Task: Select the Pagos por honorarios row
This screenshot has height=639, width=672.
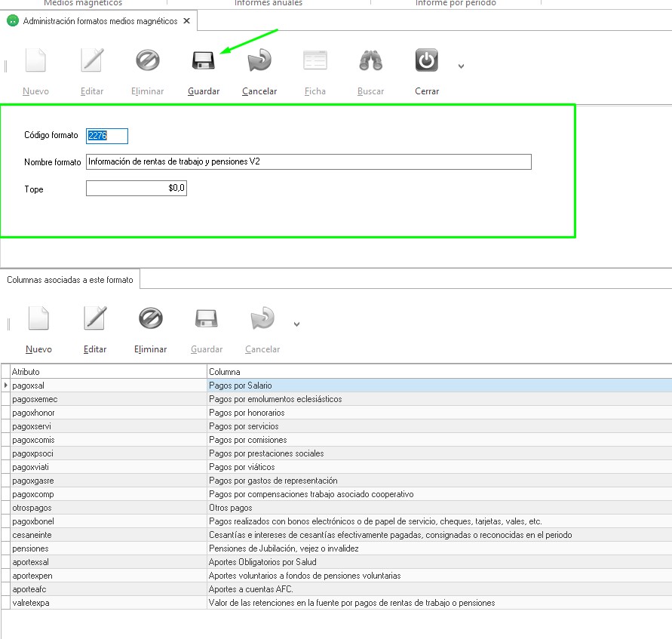Action: coord(437,413)
